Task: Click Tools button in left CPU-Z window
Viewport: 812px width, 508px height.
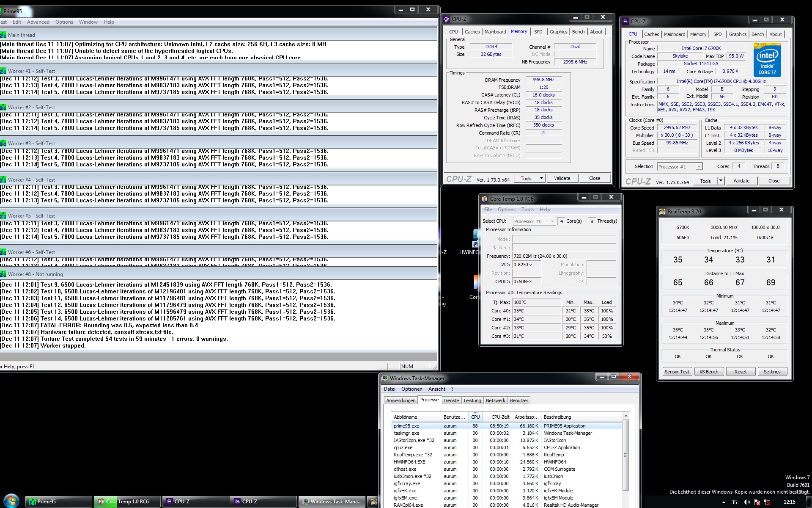Action: 526,178
